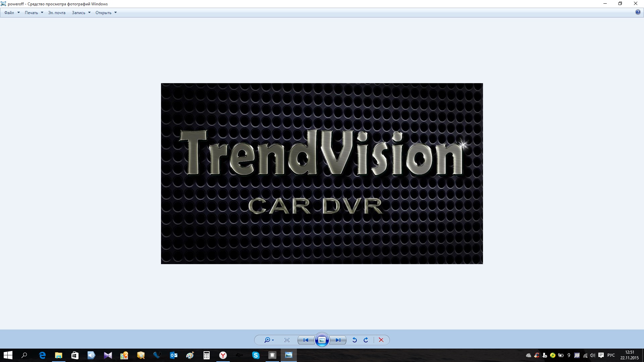Launch Yandex browser from taskbar
The width and height of the screenshot is (644, 362).
pos(223,355)
